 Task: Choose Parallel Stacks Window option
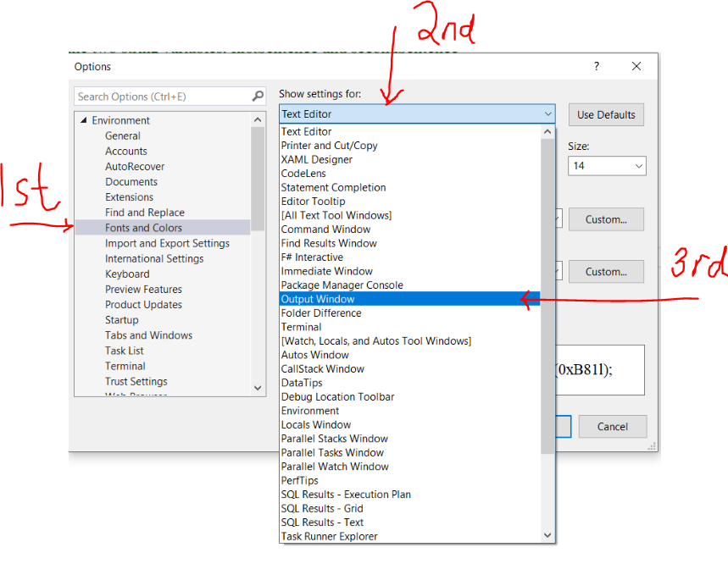[410, 439]
